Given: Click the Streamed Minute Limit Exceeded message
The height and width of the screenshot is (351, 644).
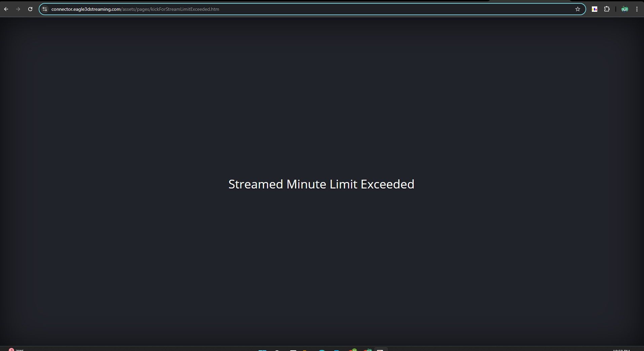Looking at the screenshot, I should pyautogui.click(x=321, y=184).
